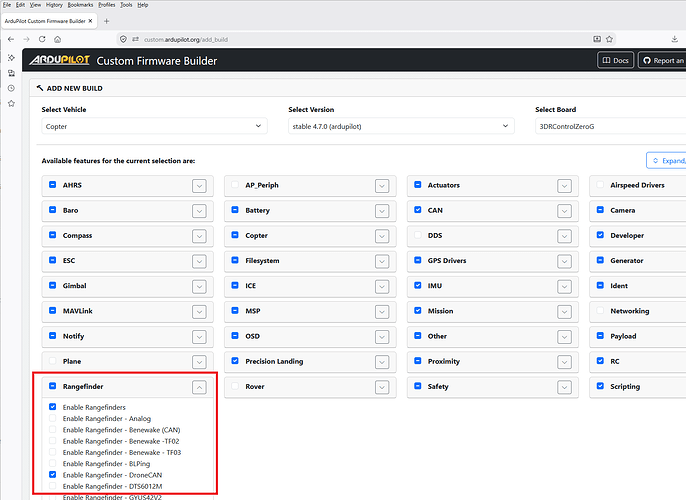
Task: Toggle the Rover category checkbox
Action: pos(235,386)
